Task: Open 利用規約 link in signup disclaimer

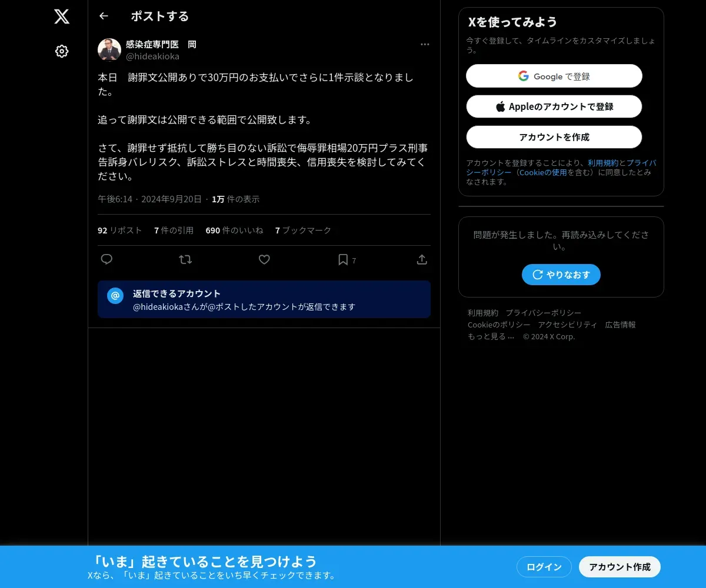Action: coord(603,163)
